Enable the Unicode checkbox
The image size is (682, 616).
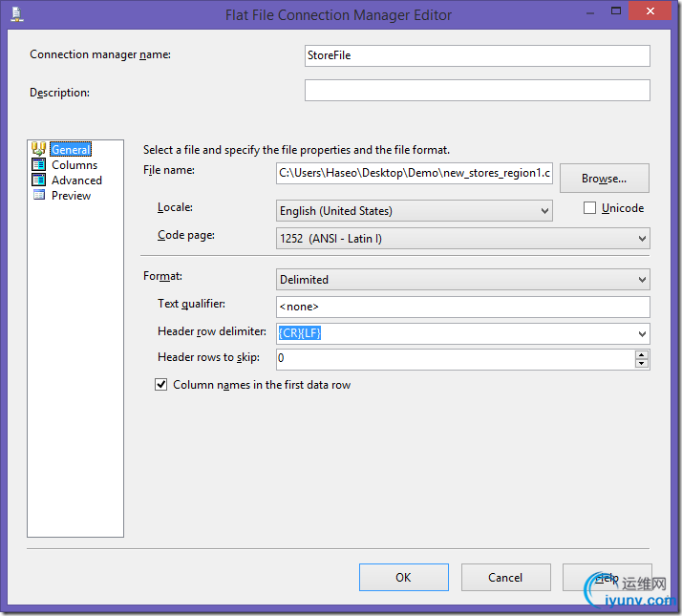pos(589,208)
